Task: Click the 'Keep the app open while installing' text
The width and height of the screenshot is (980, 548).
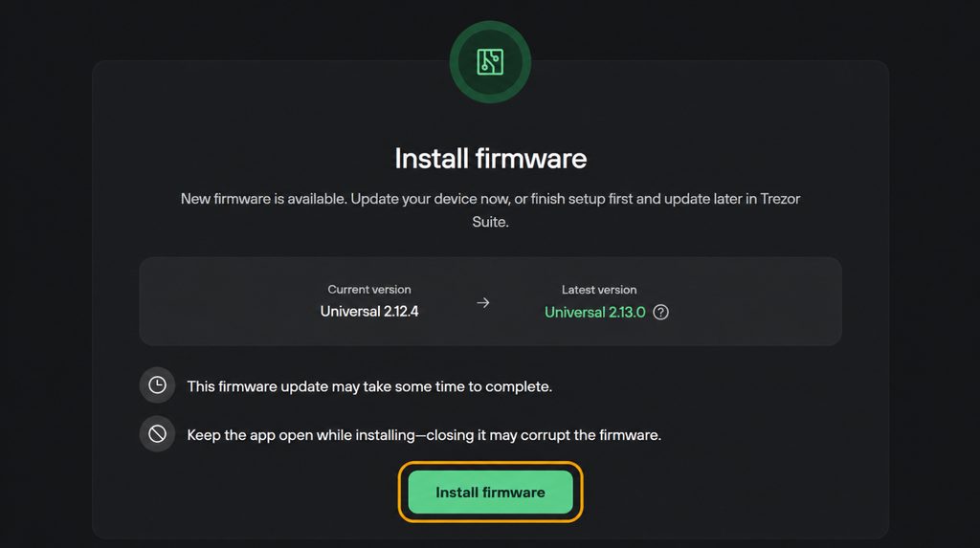Action: (x=424, y=435)
